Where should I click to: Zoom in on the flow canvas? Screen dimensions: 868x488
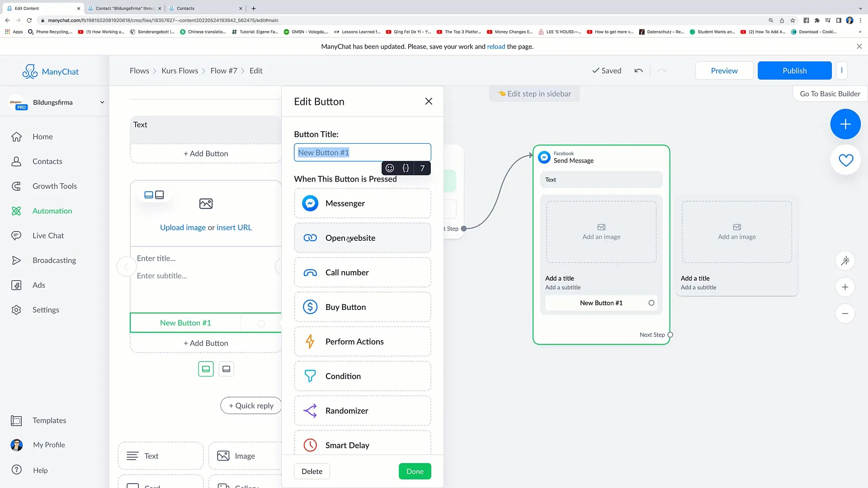(x=845, y=287)
